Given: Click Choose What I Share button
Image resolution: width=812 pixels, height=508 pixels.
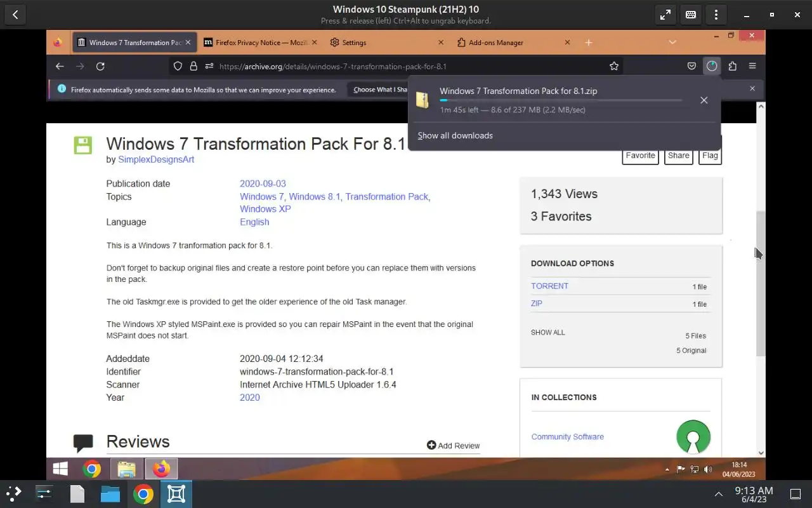Looking at the screenshot, I should tap(380, 90).
